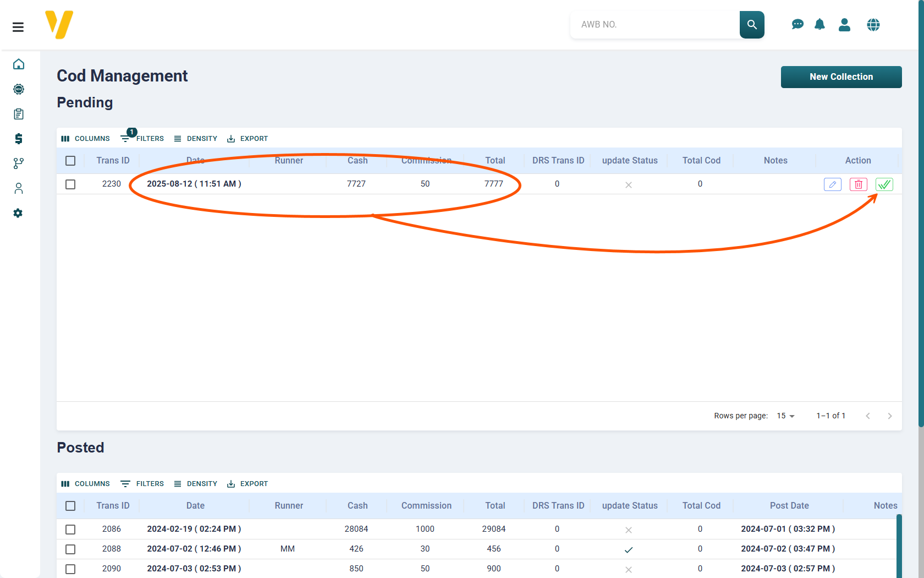Screen dimensions: 924x578
Task: Click the AWB NO. search field
Action: tap(654, 25)
